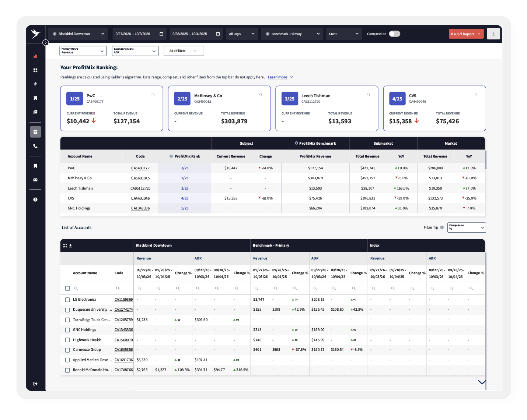Follow the Learn more link
Image resolution: width=527 pixels, height=420 pixels.
pyautogui.click(x=278, y=77)
